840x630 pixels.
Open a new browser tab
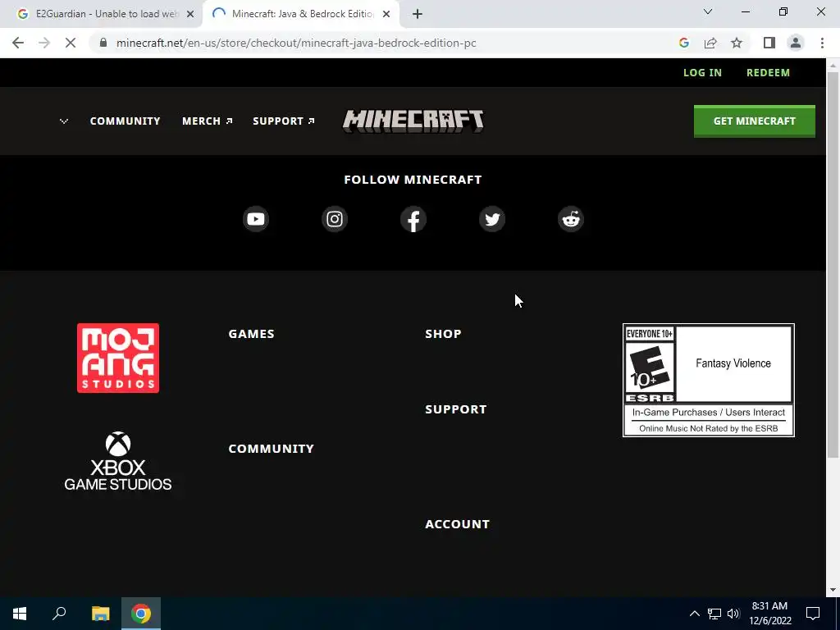click(418, 14)
